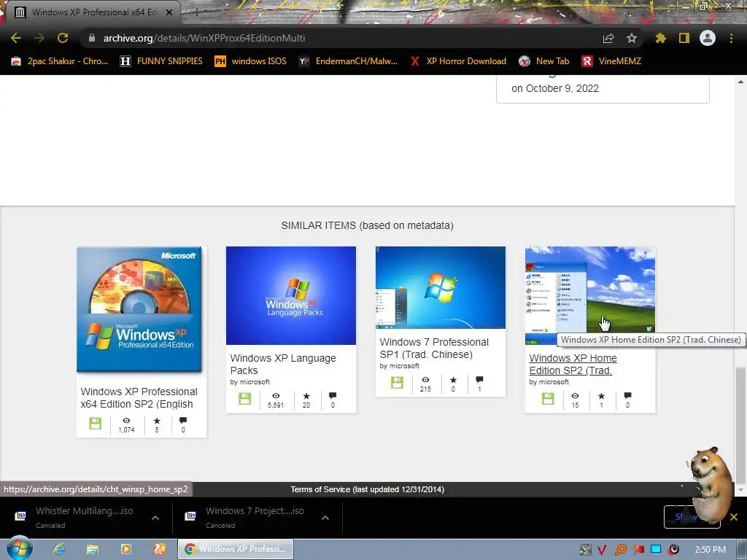
Task: Open Windows XP Language Packs thumbnail
Action: coord(290,295)
